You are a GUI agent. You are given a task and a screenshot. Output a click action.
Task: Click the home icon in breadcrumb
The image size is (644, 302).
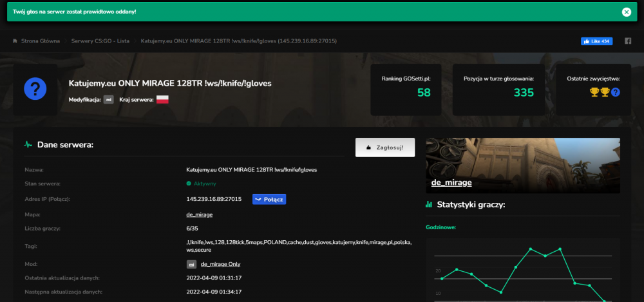pyautogui.click(x=15, y=41)
